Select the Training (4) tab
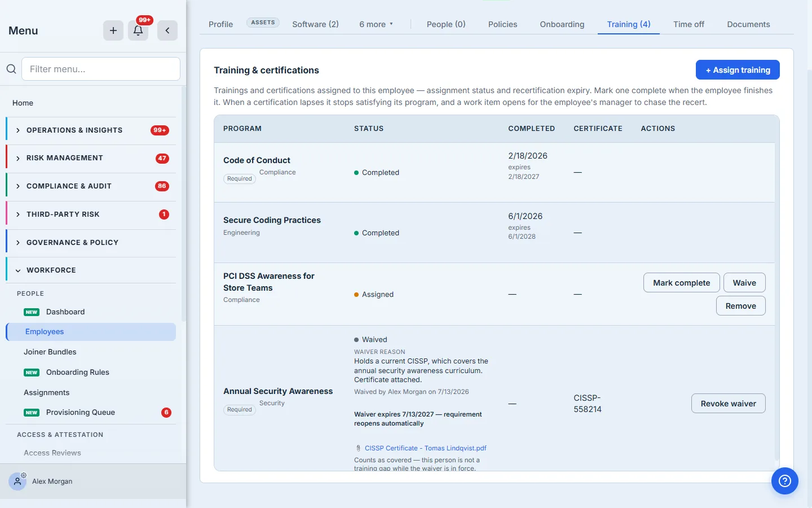The image size is (812, 508). pos(629,24)
